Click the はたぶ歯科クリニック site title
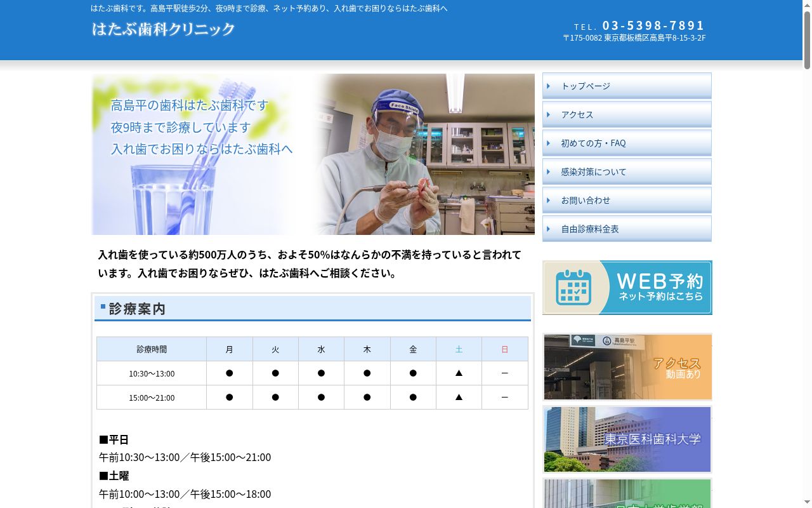Screen dimensions: 812x508 point(164,29)
